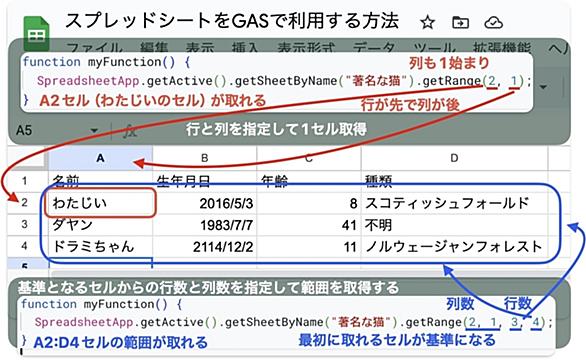The image size is (586, 360).
Task: Select row 3 header
Action: click(25, 224)
